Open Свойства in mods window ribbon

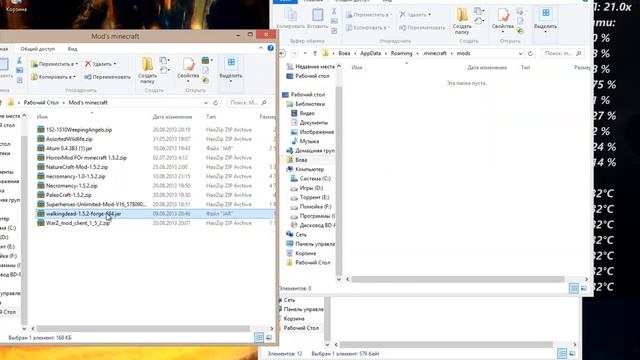[503, 21]
